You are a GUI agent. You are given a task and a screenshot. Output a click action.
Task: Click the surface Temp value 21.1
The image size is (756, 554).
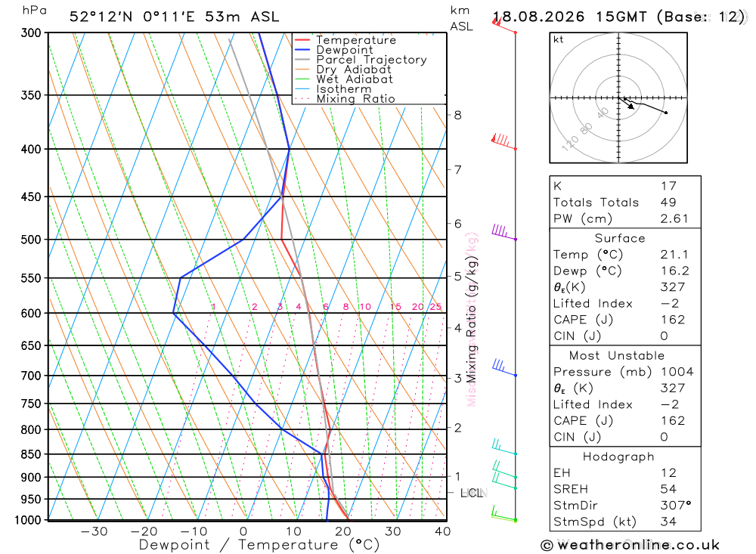tap(674, 255)
